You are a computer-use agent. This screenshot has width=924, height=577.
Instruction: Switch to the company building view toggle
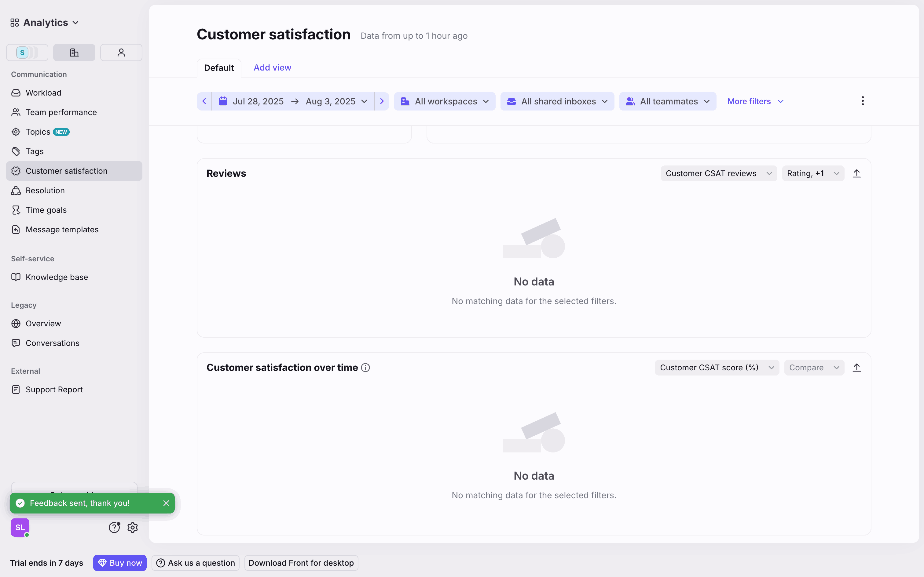click(74, 53)
